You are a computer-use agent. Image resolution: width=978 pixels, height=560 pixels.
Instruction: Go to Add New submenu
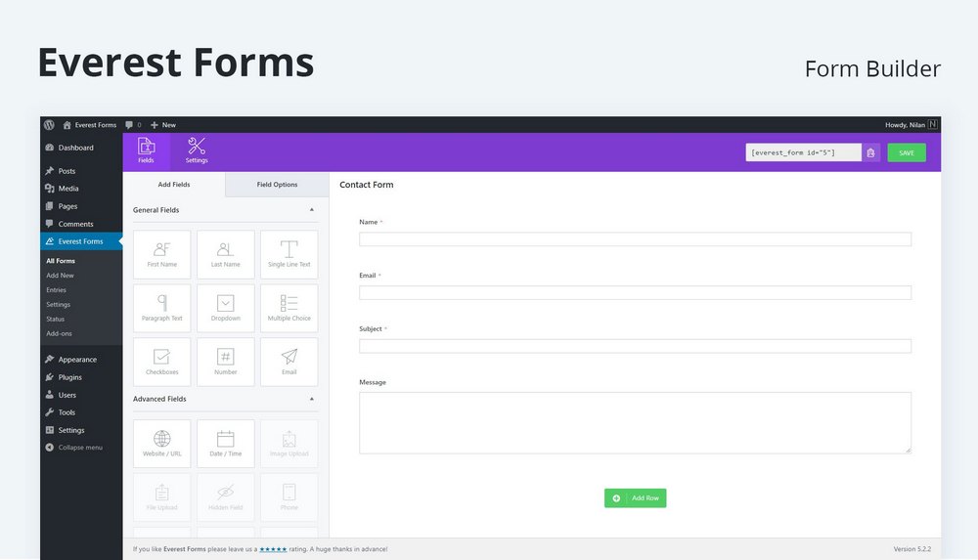pyautogui.click(x=60, y=275)
